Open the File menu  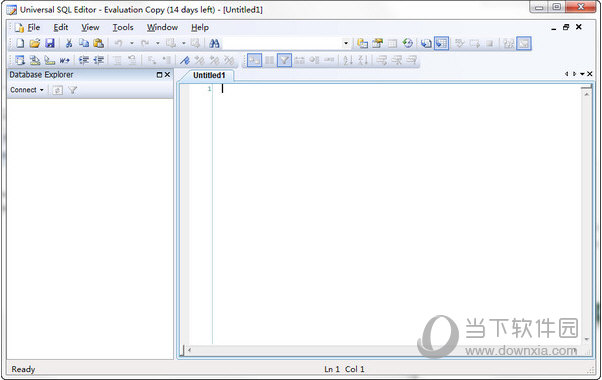[x=33, y=27]
